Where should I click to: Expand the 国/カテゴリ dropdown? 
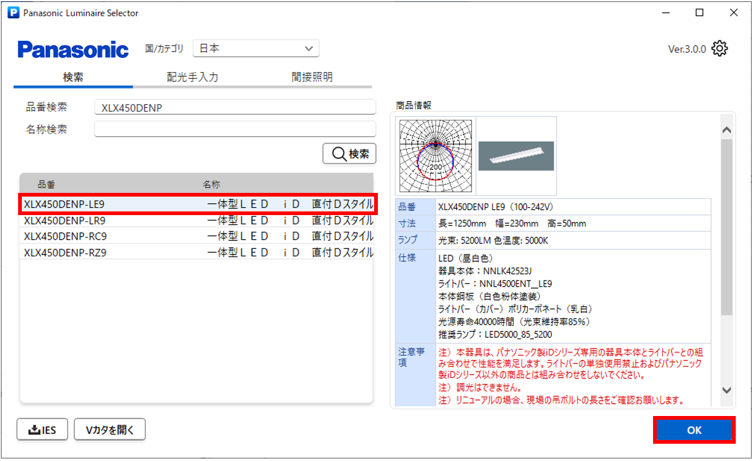click(256, 48)
